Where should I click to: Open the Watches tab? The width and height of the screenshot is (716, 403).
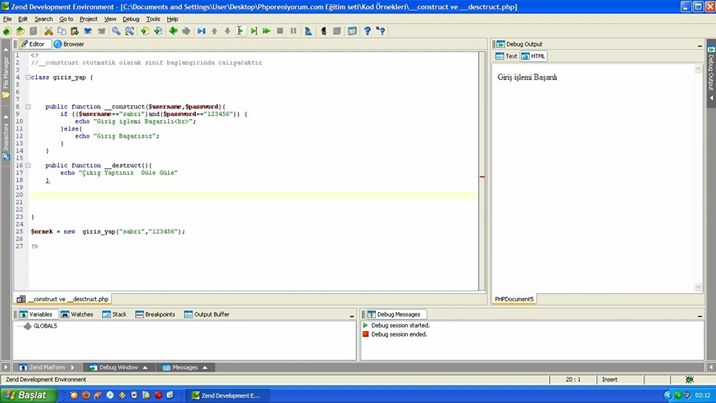[77, 314]
